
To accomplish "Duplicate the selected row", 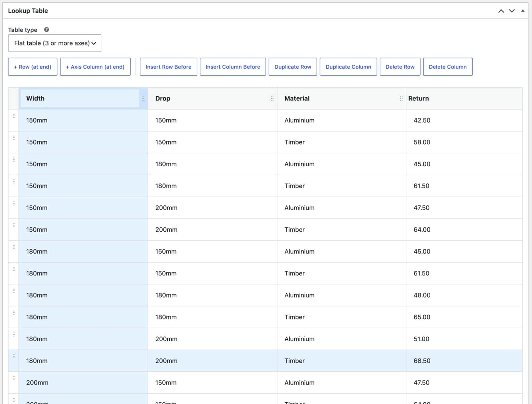I will [293, 67].
